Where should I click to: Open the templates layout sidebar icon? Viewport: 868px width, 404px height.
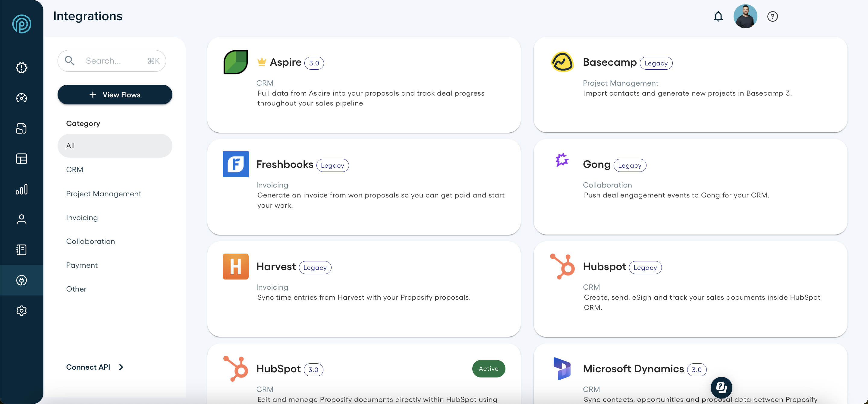22,159
